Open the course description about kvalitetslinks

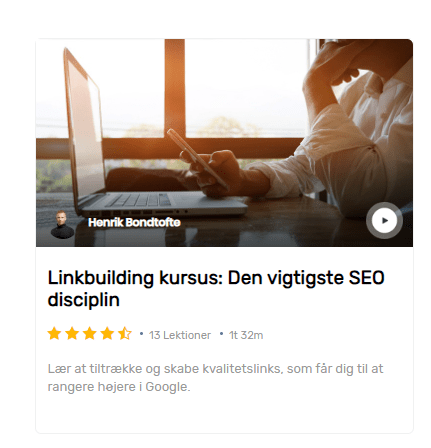(215, 378)
